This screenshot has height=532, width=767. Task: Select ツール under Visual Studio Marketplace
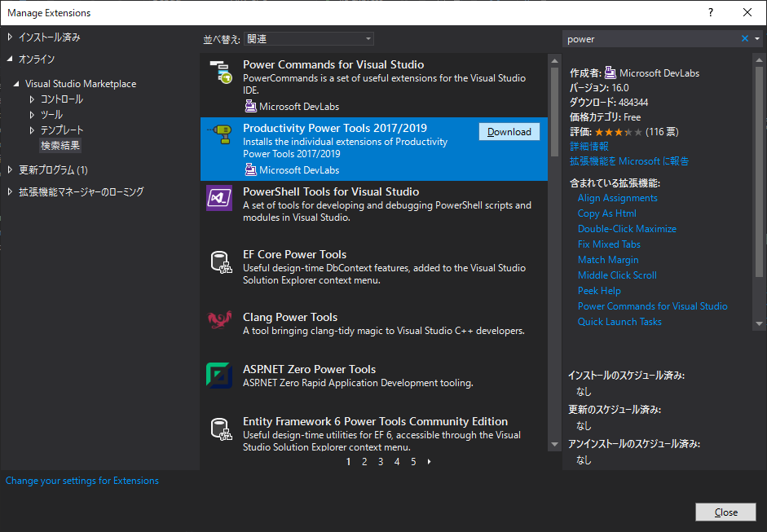point(58,114)
